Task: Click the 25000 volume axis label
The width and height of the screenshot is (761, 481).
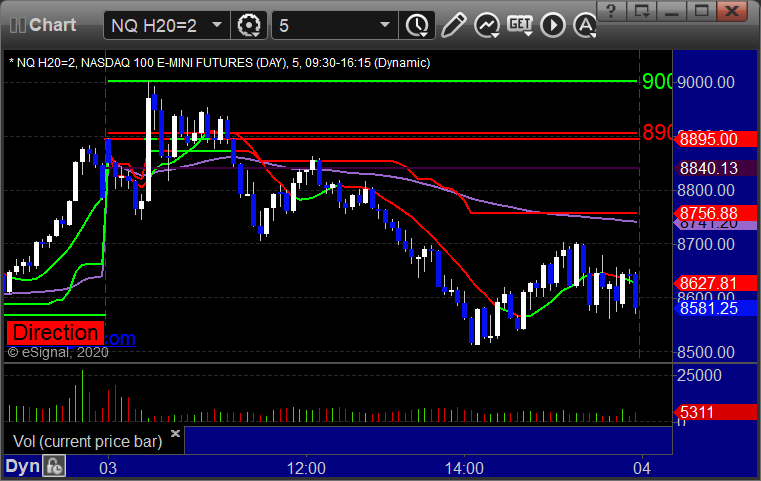Action: pyautogui.click(x=699, y=375)
